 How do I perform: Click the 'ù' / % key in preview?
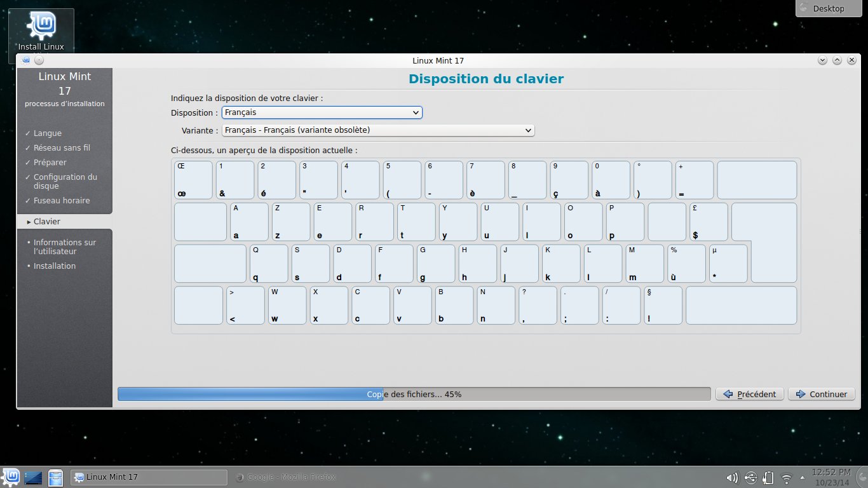[687, 264]
